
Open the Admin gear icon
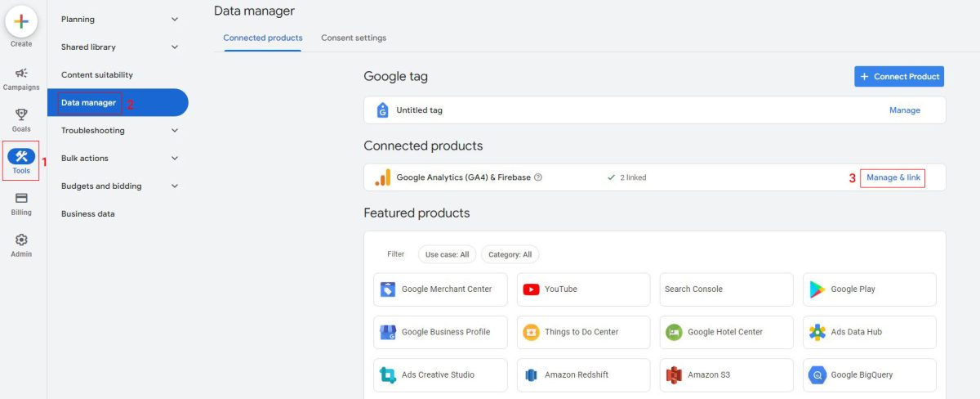click(x=21, y=240)
